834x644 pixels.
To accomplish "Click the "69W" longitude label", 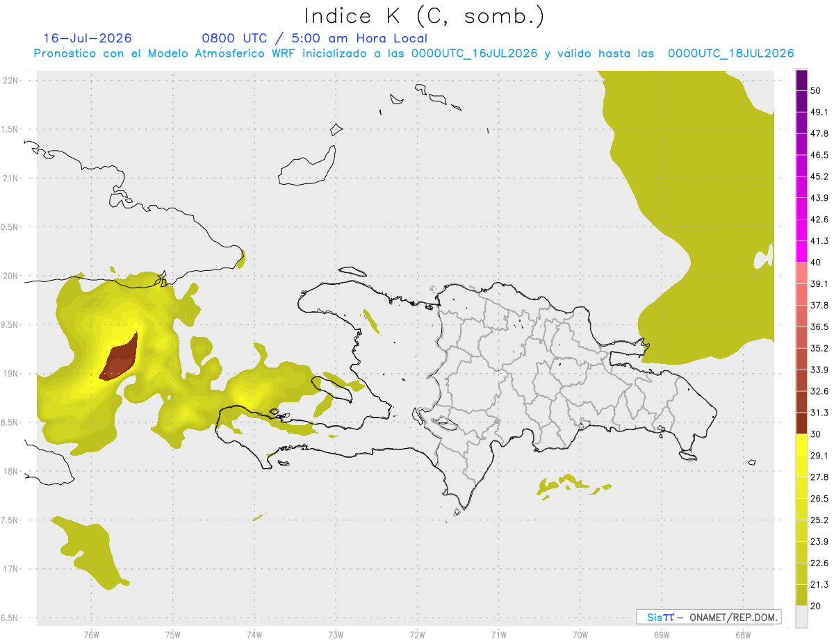I will click(x=662, y=635).
